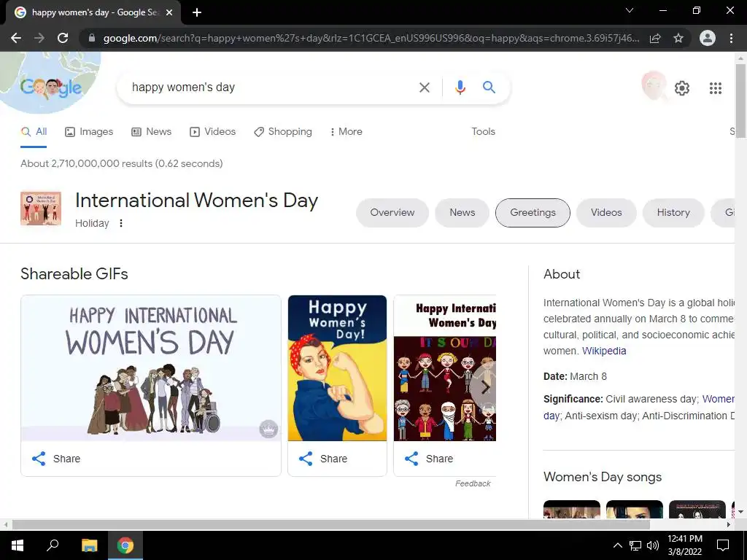747x560 pixels.
Task: Open the Google apps grid
Action: 715,88
